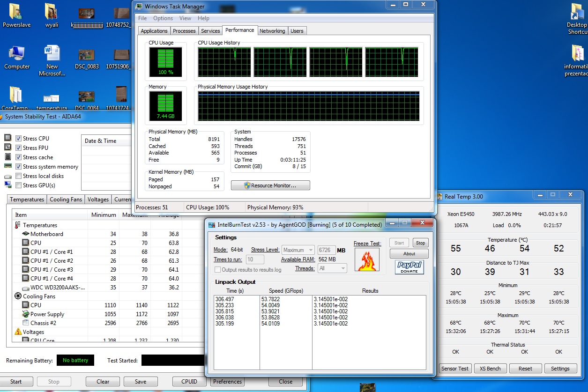Switch to AIDA64 Cooling Fans tab
Image resolution: width=588 pixels, height=392 pixels.
pyautogui.click(x=66, y=200)
